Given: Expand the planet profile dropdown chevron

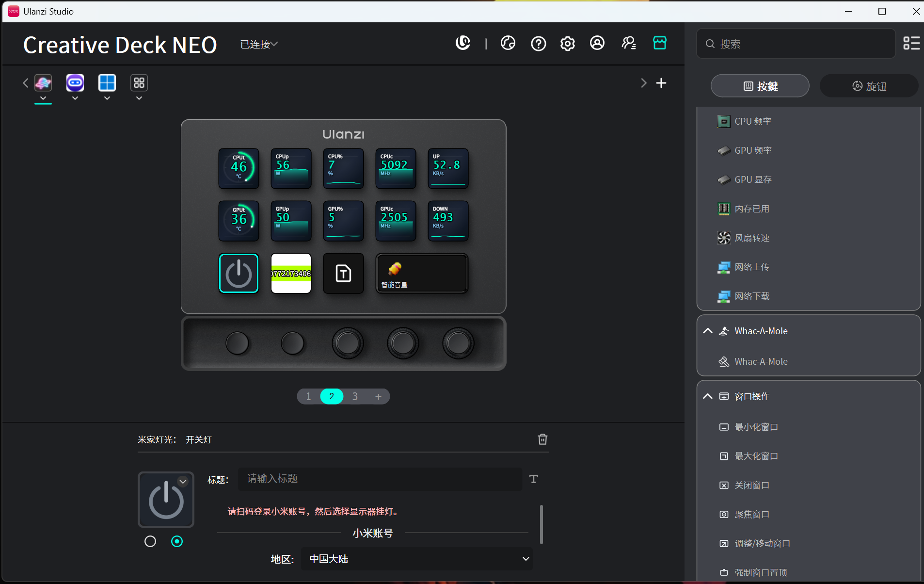Looking at the screenshot, I should tap(43, 98).
